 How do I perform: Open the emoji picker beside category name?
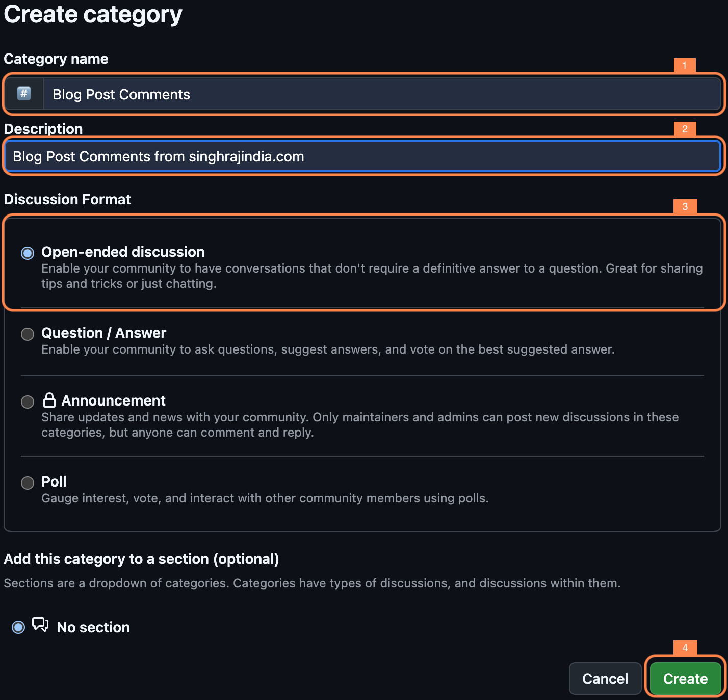pyautogui.click(x=24, y=94)
